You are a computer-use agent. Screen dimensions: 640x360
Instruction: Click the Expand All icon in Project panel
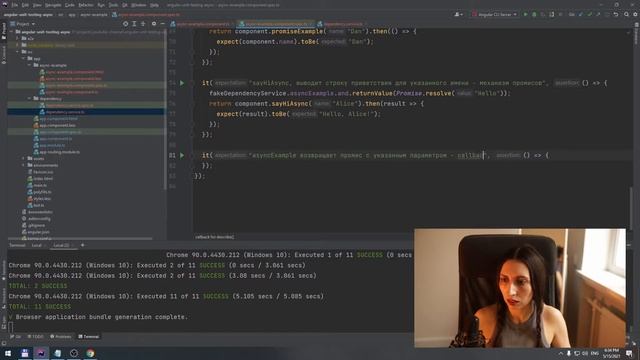[x=134, y=24]
